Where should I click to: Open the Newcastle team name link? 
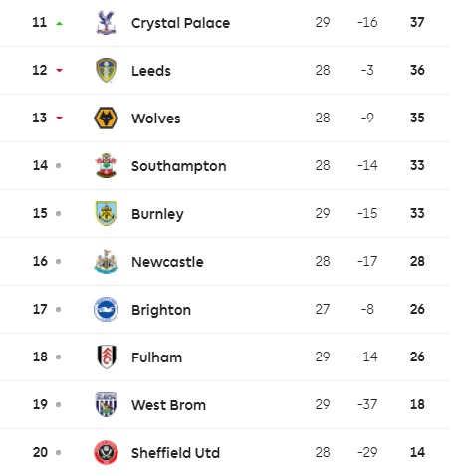coord(167,262)
